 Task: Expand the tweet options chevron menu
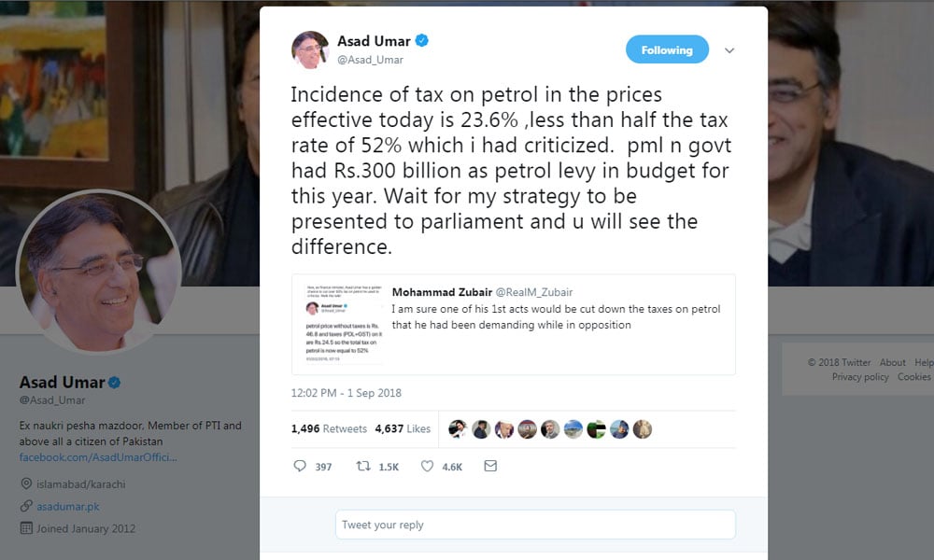coord(729,50)
